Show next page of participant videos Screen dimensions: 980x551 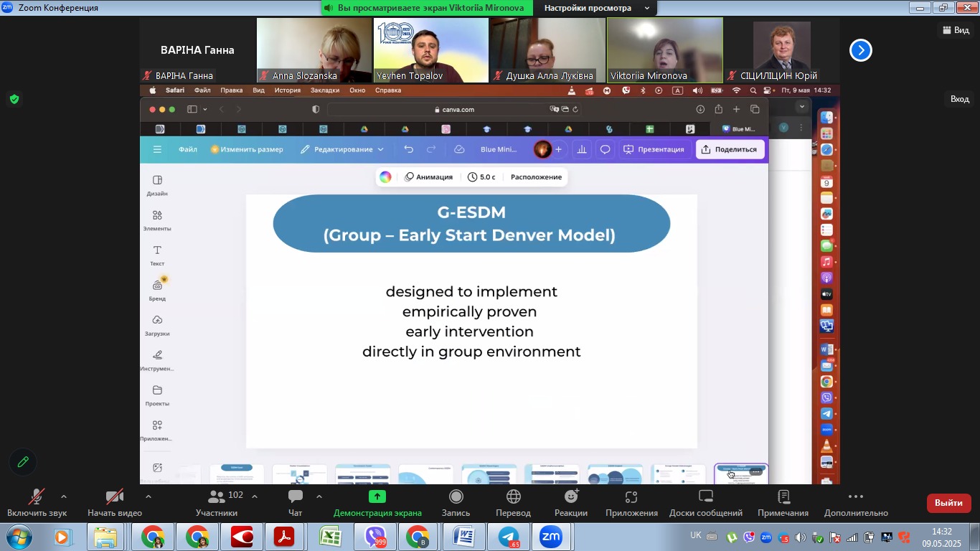[861, 50]
